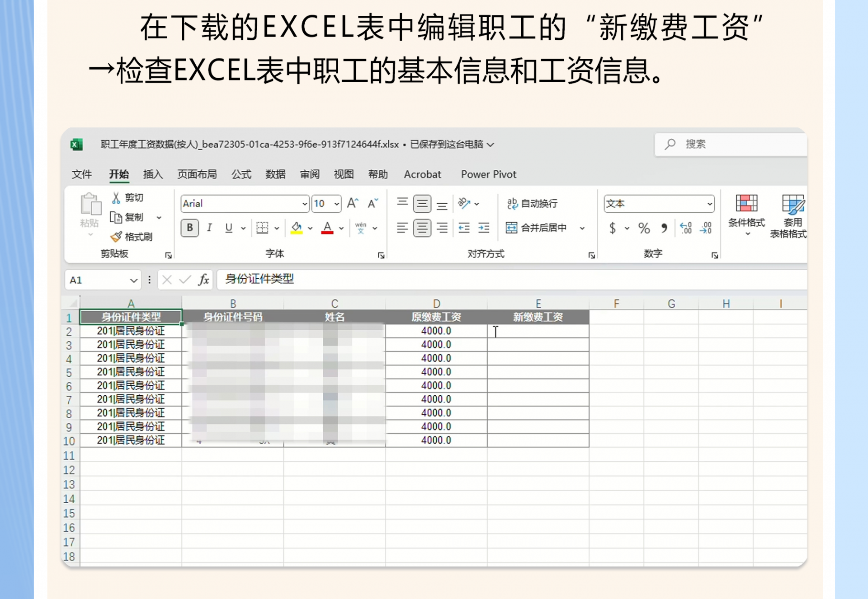This screenshot has width=868, height=599.
Task: Click the Borders icon in font group
Action: tap(262, 228)
